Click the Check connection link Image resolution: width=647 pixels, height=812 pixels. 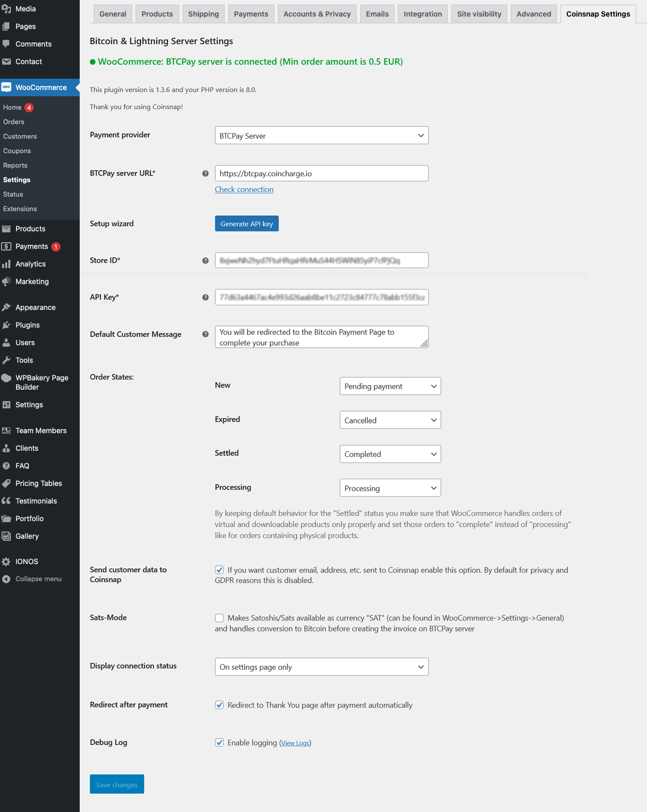(x=244, y=189)
